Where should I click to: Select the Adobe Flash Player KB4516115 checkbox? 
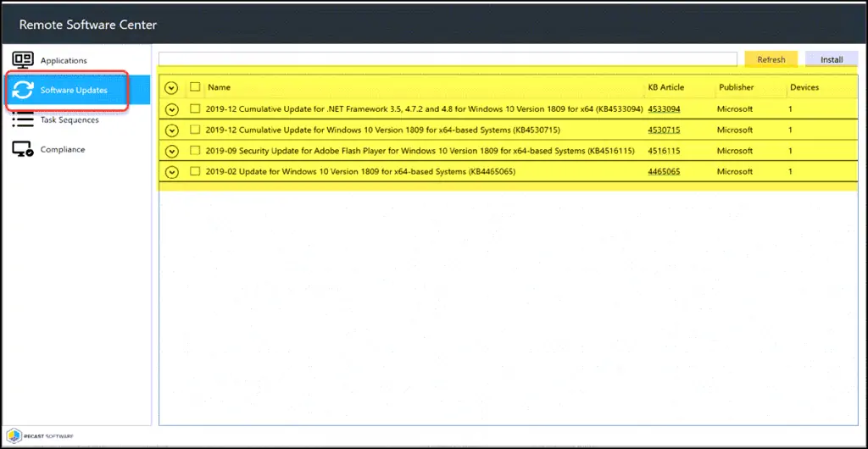tap(195, 151)
